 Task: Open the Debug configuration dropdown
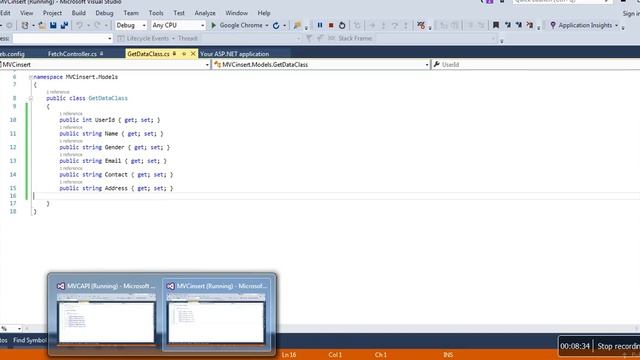131,25
